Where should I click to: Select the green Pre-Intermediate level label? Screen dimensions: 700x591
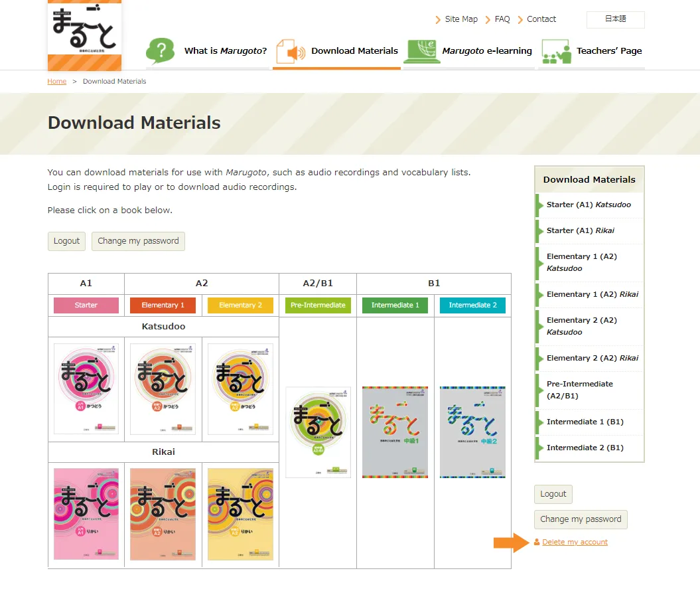pos(318,305)
